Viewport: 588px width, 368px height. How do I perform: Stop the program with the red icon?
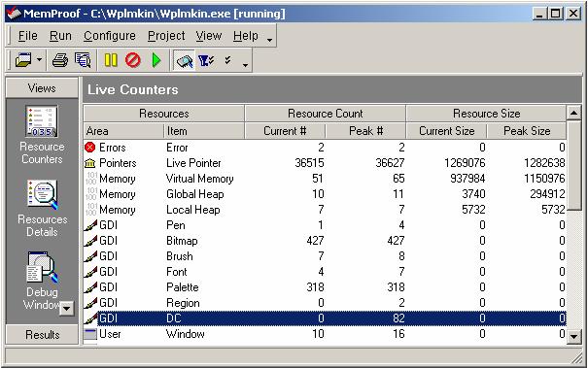(133, 60)
